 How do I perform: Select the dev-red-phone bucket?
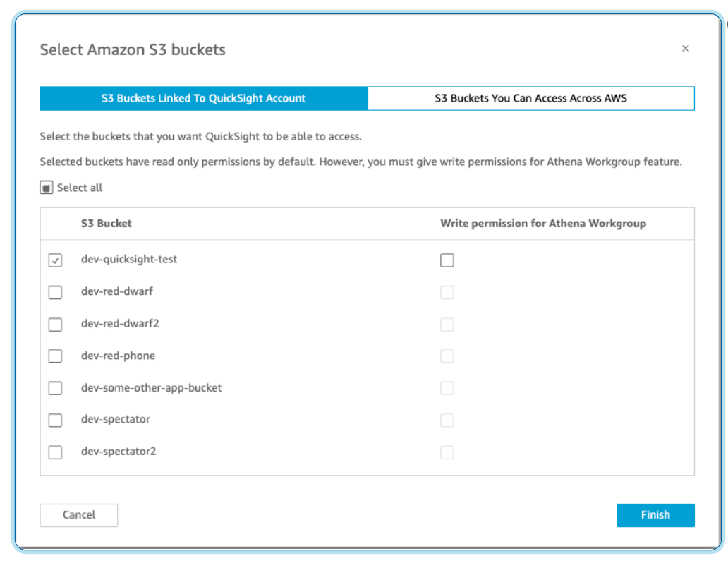coord(55,356)
